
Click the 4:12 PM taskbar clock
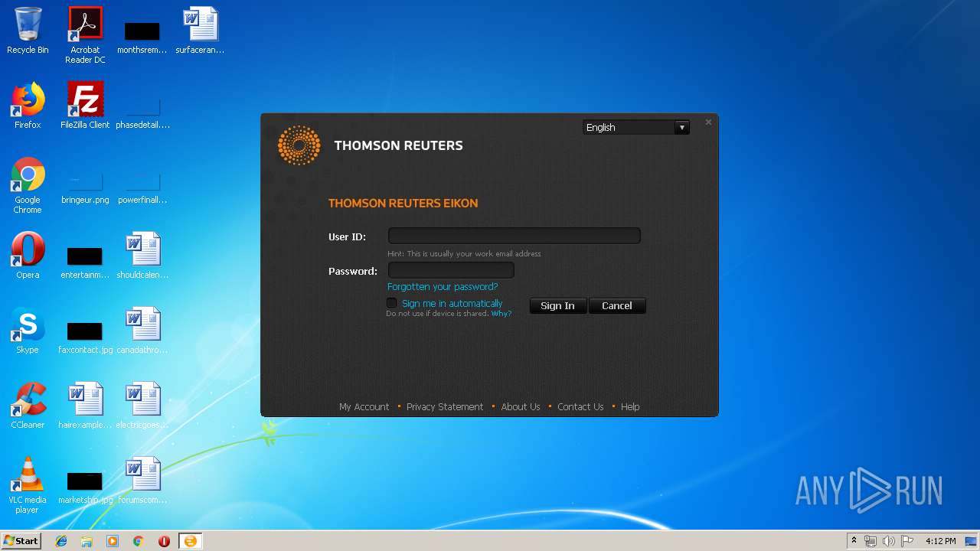940,541
